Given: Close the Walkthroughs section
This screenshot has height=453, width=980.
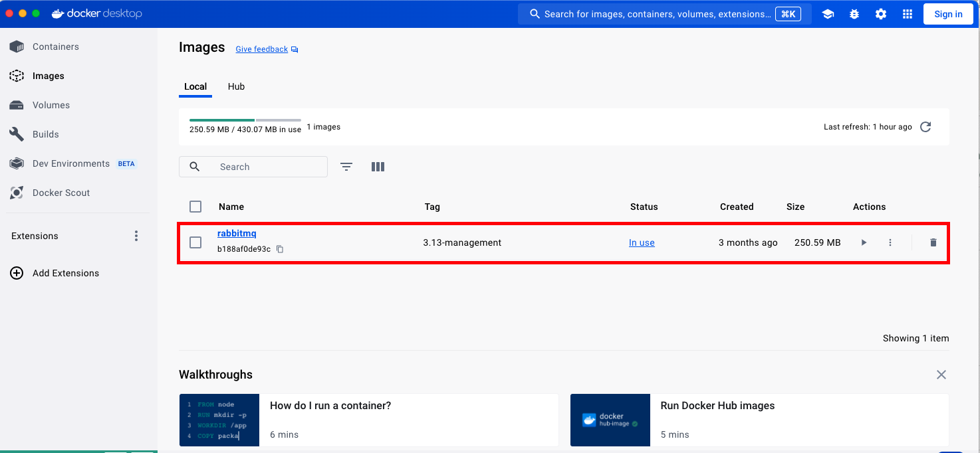Looking at the screenshot, I should (x=941, y=375).
